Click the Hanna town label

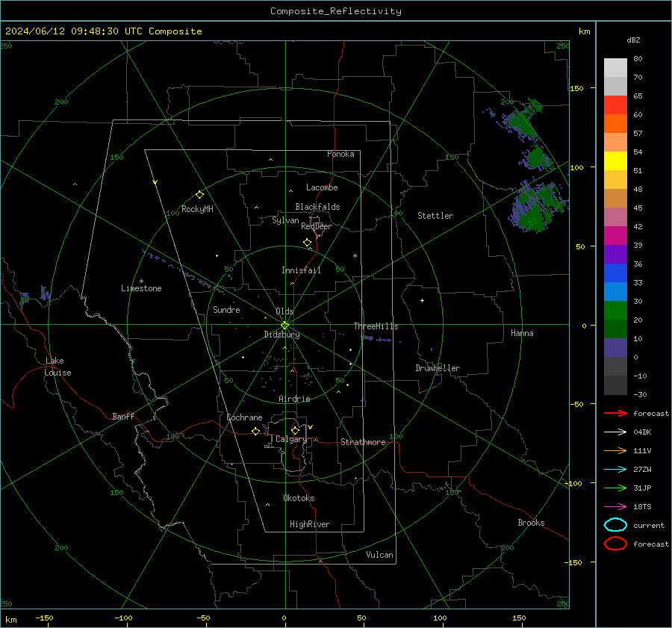(522, 333)
